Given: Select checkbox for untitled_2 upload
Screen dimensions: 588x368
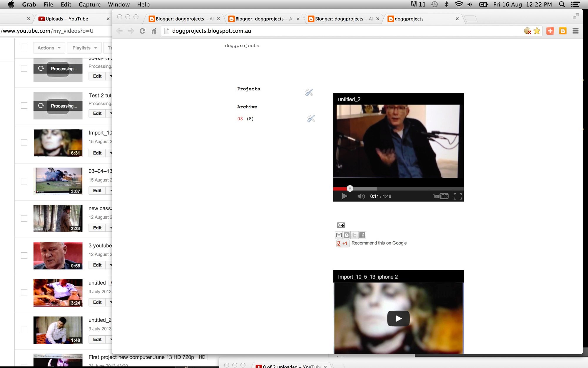Looking at the screenshot, I should click(24, 330).
